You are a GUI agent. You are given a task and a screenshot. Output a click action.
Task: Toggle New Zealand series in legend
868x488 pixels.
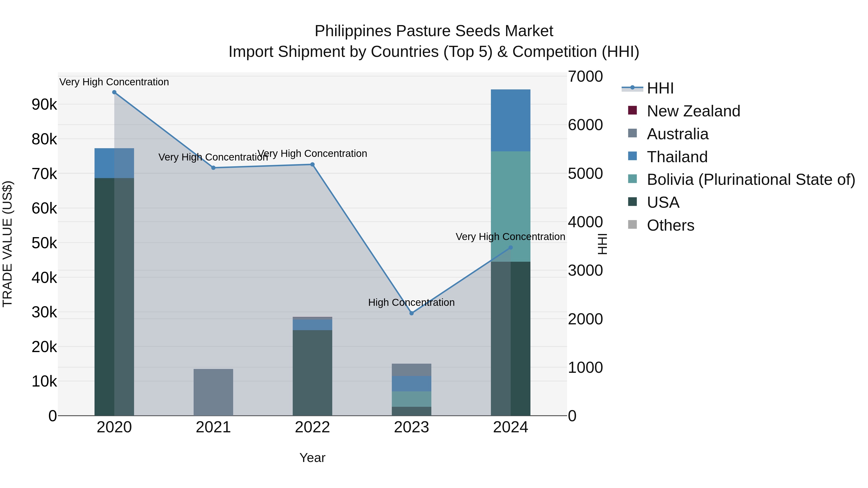684,111
